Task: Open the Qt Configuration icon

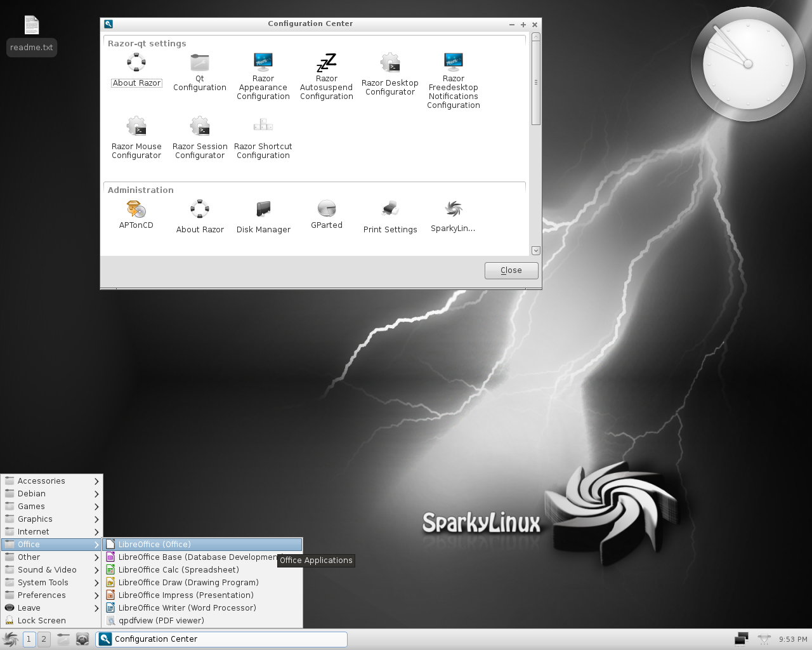Action: click(200, 72)
